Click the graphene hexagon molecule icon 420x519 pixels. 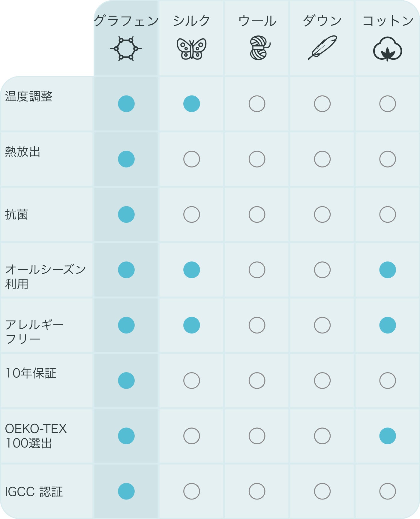[126, 49]
